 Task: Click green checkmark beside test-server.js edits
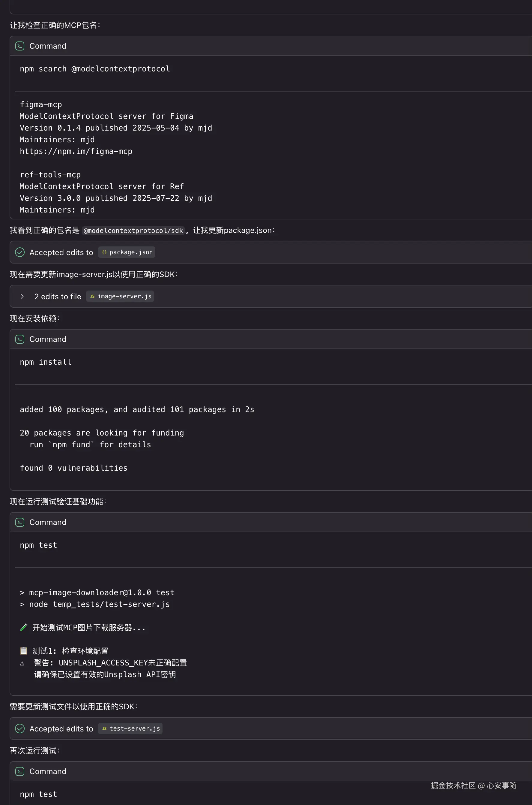20,728
